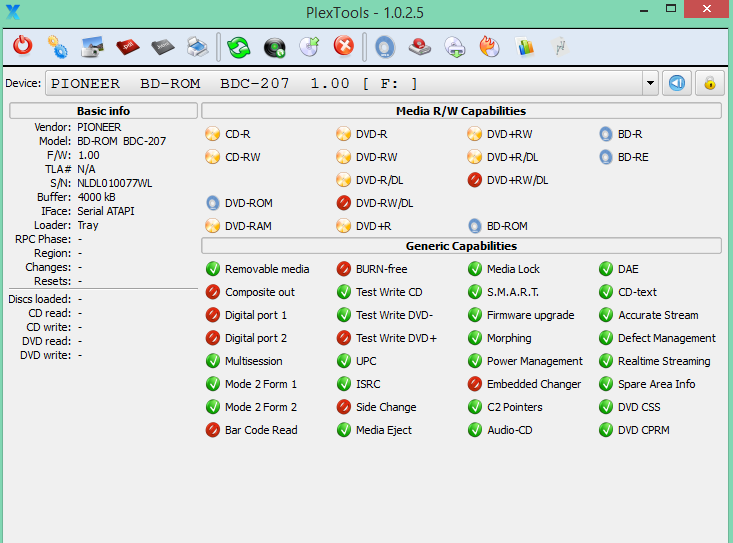Click the CD-RW media icon

point(212,157)
